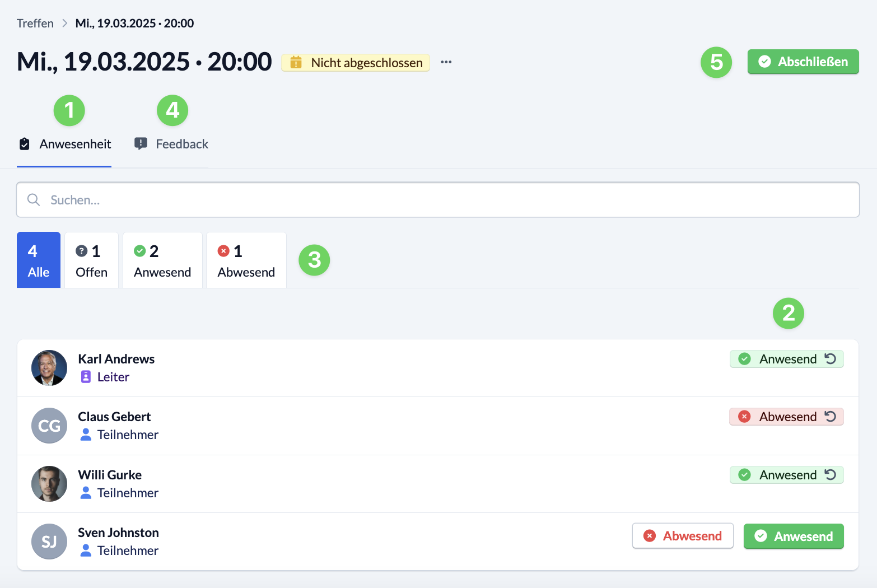Click the green Abschließen button

803,62
